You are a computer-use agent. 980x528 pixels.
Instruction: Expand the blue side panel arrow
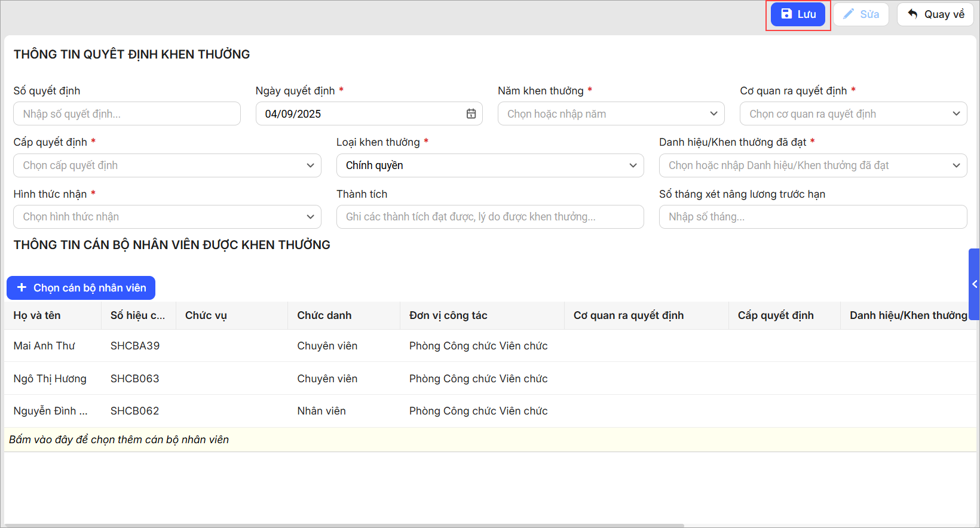point(974,284)
